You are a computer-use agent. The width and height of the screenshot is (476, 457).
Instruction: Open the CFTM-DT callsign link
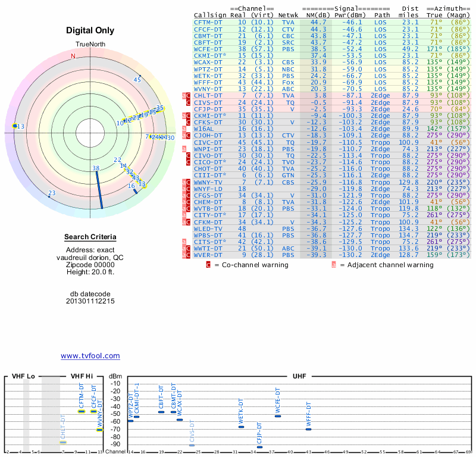tap(208, 22)
